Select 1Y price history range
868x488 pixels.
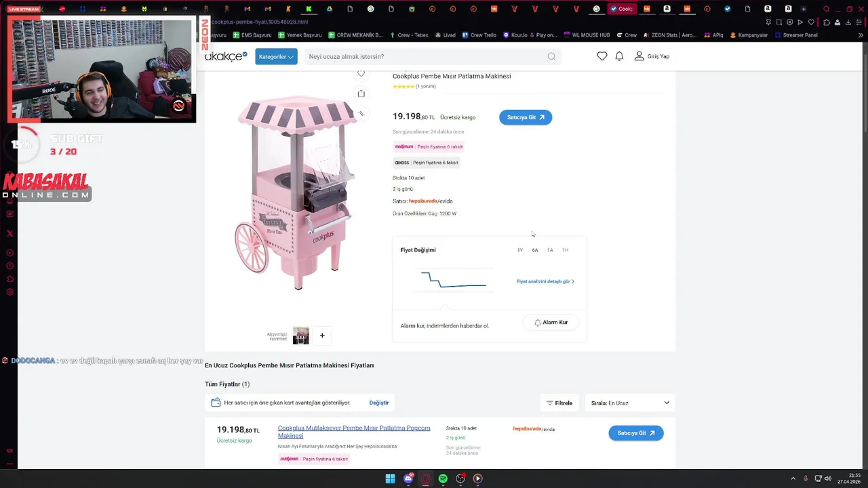(520, 250)
